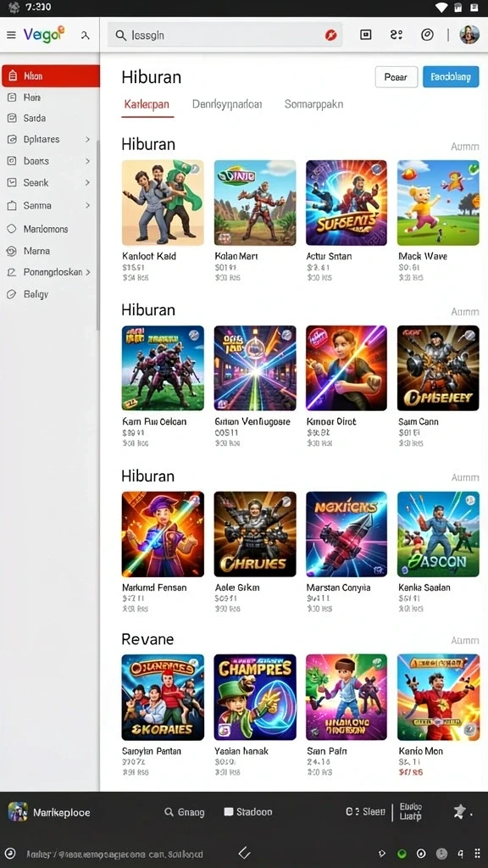
Task: Click the square screen icon in the top toolbar
Action: click(x=366, y=35)
